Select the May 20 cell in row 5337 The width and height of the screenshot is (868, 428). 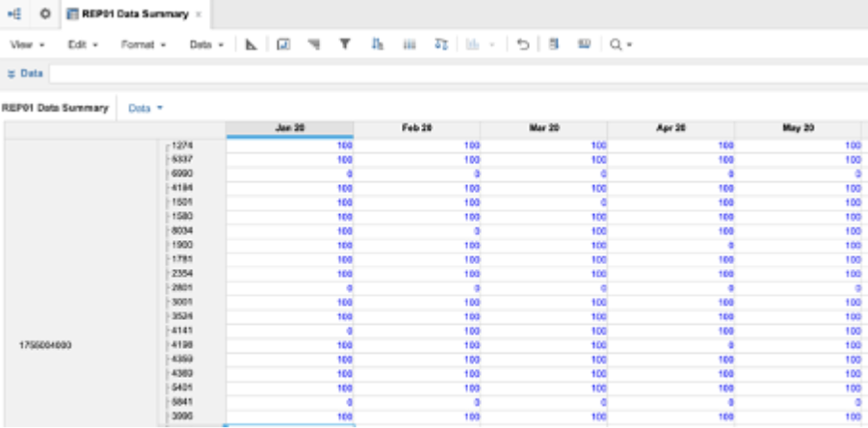798,160
